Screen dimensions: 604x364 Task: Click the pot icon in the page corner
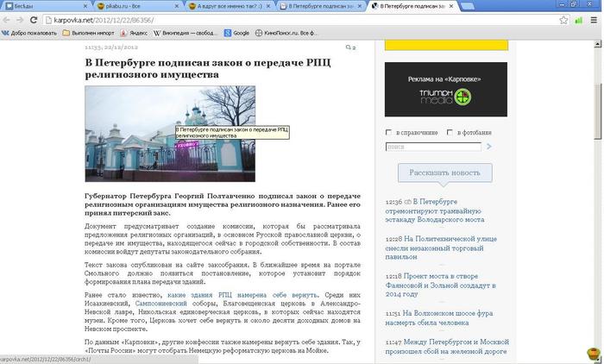[594, 353]
